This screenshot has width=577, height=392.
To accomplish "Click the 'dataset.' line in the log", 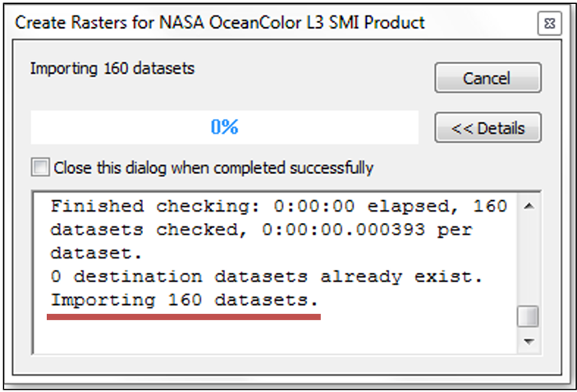I will click(x=89, y=253).
